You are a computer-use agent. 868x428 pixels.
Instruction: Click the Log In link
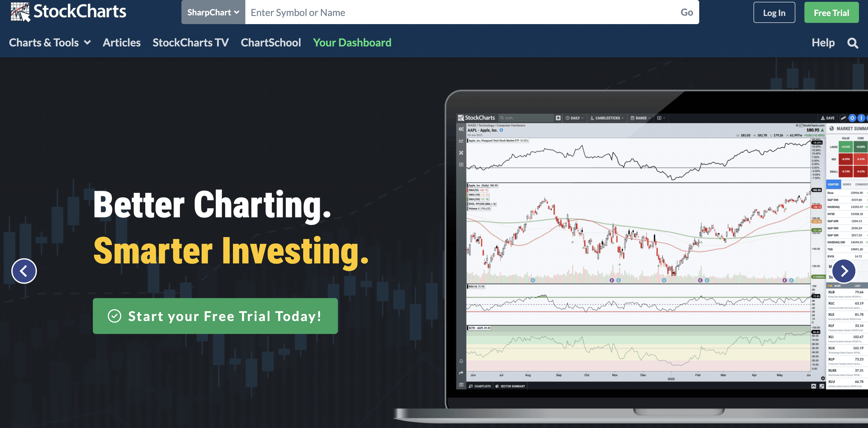(x=773, y=13)
